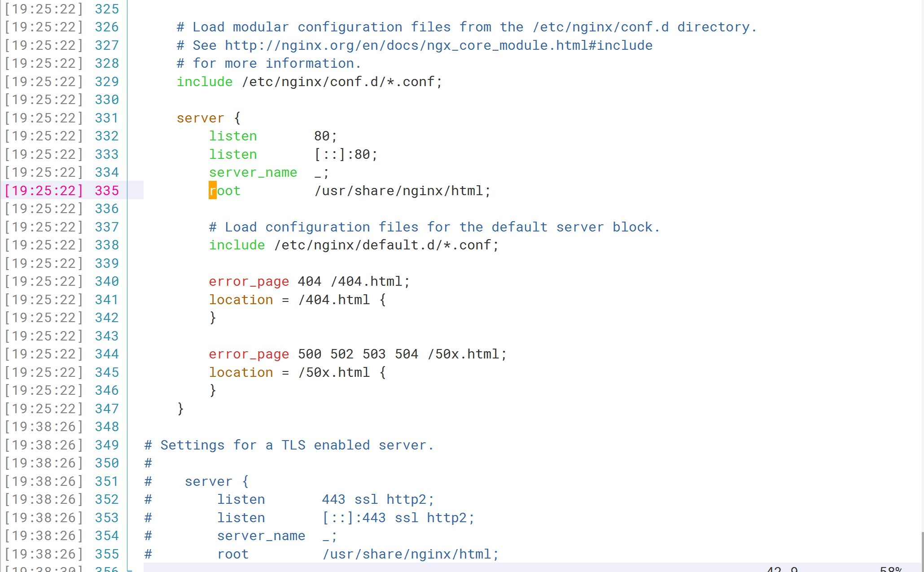Click 'location = /50x.html {' on line 345

(298, 372)
